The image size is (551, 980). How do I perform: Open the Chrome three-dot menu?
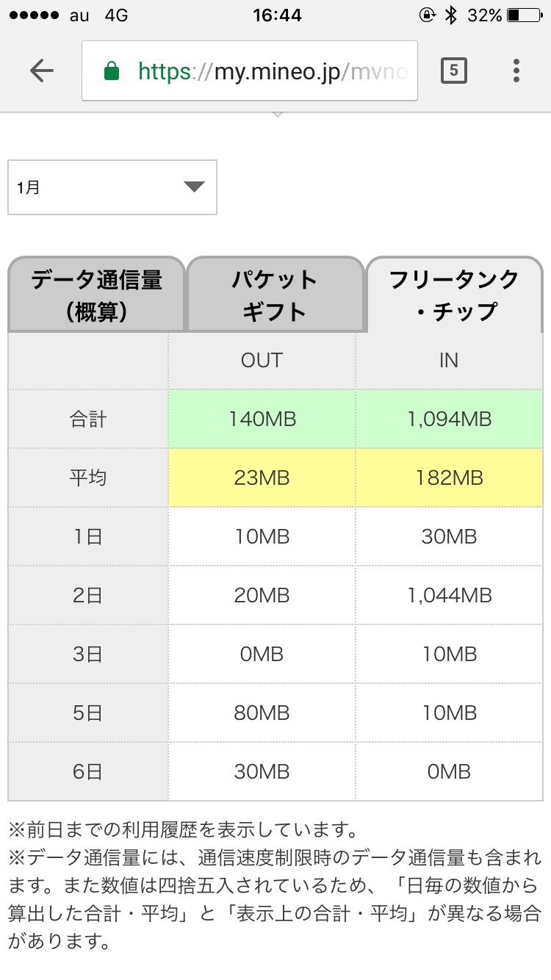point(516,71)
